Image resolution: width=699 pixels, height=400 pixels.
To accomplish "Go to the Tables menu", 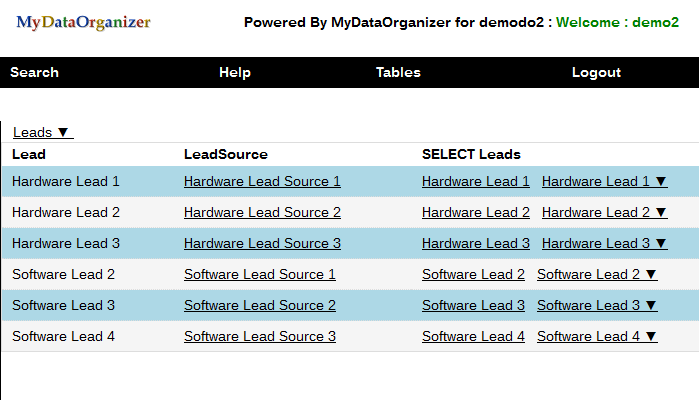I will coord(398,72).
